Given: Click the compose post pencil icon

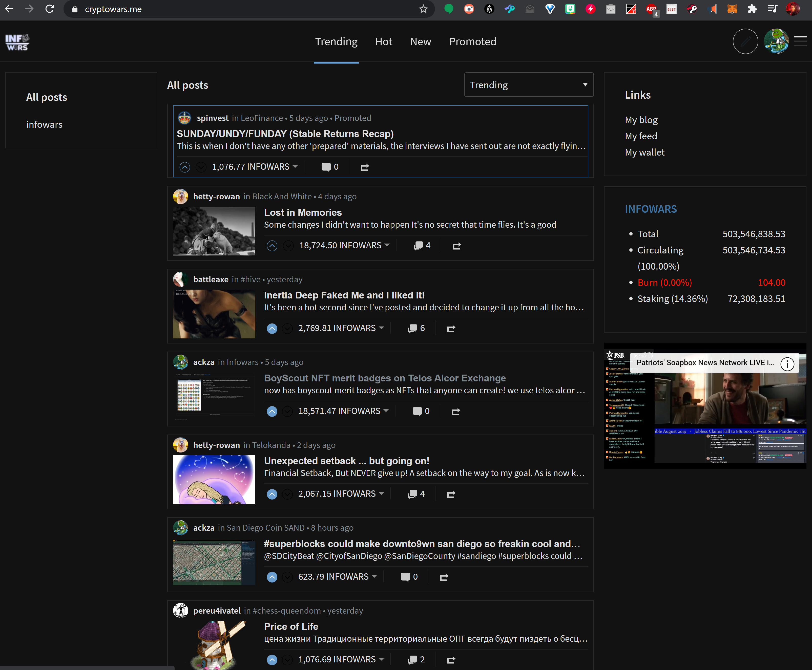Looking at the screenshot, I should pyautogui.click(x=745, y=41).
